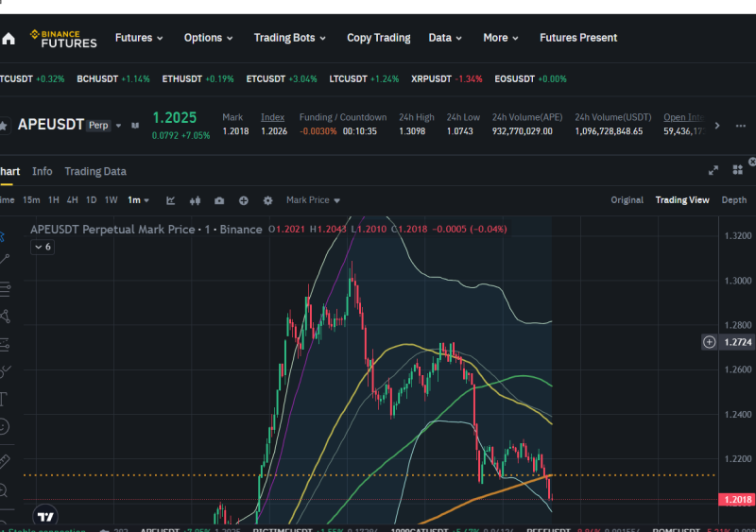Expand the Mark Price dropdown
The height and width of the screenshot is (532, 756).
point(313,200)
